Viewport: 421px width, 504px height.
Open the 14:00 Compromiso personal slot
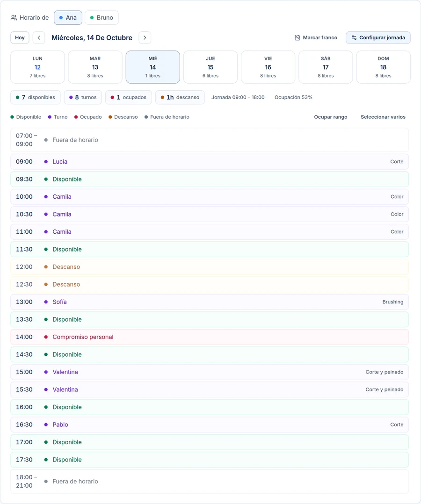tap(210, 337)
